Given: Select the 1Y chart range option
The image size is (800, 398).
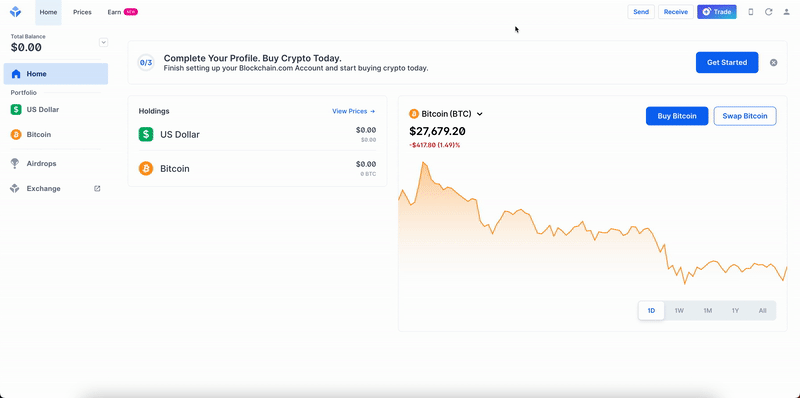Looking at the screenshot, I should (735, 311).
